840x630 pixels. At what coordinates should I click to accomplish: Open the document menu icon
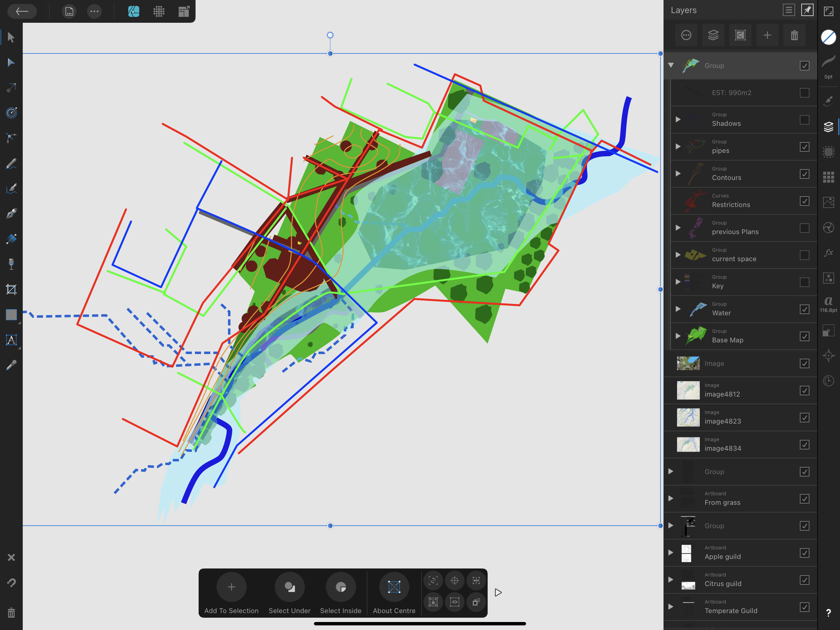69,11
